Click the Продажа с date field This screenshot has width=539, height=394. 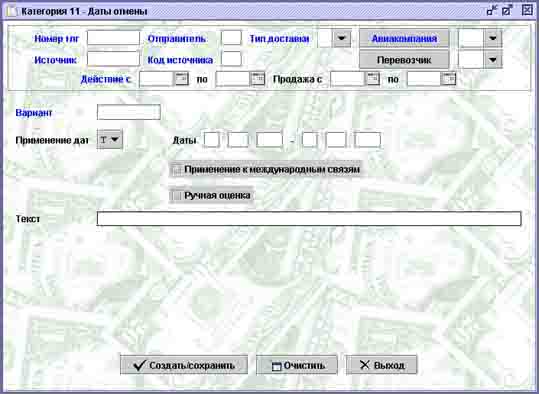pos(348,79)
